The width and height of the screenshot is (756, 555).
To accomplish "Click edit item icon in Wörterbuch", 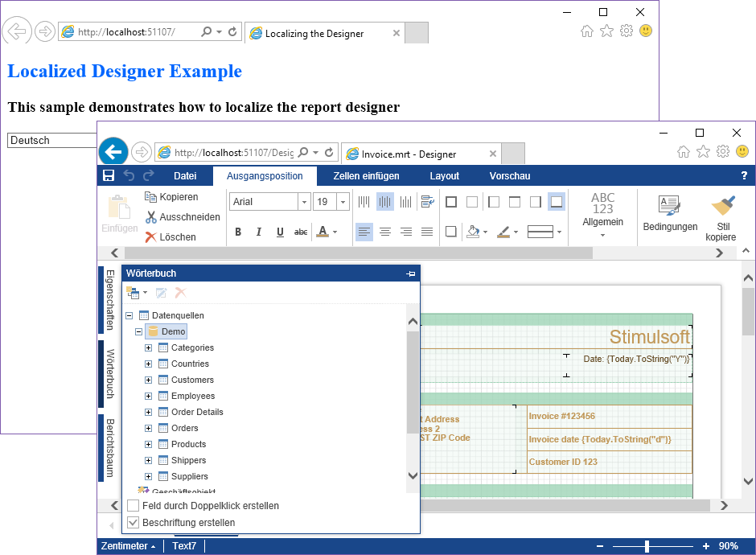I will 161,292.
